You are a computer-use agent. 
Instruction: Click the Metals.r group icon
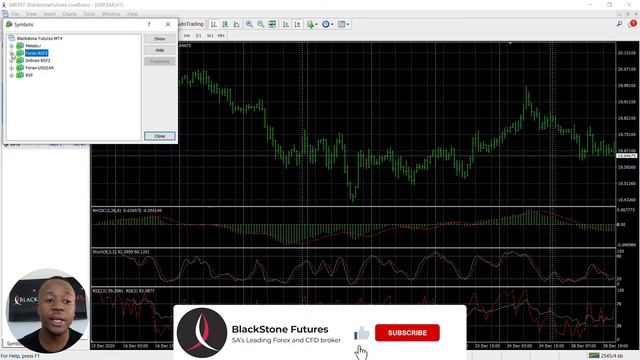(x=20, y=46)
